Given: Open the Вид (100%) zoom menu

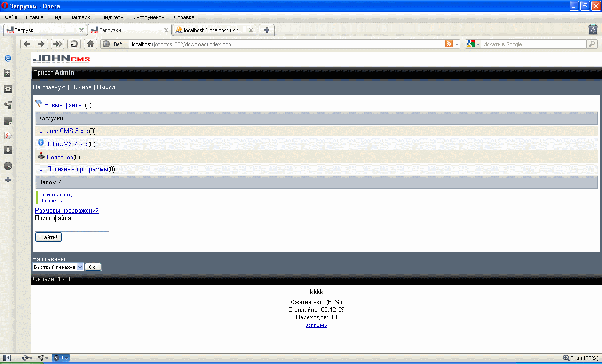Looking at the screenshot, I should pyautogui.click(x=581, y=358).
